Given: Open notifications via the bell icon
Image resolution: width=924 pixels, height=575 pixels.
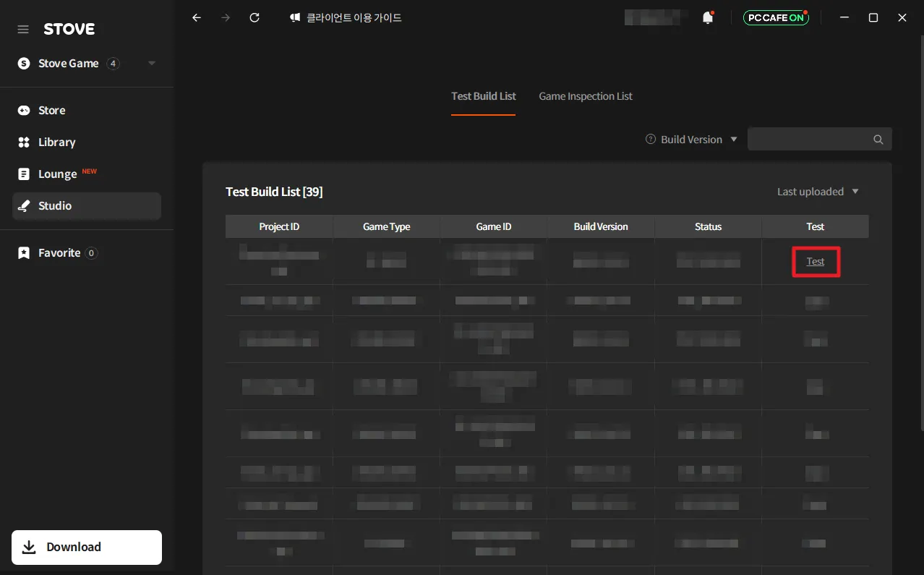Looking at the screenshot, I should (x=708, y=18).
